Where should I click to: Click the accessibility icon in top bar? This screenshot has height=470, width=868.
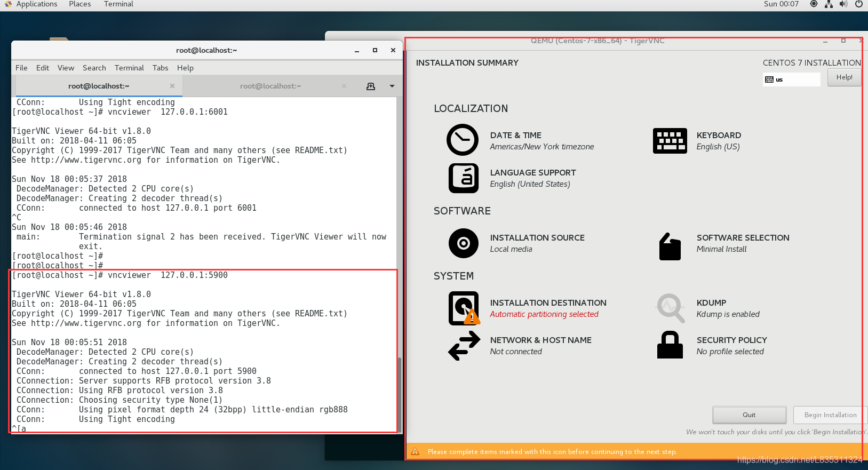click(x=814, y=4)
